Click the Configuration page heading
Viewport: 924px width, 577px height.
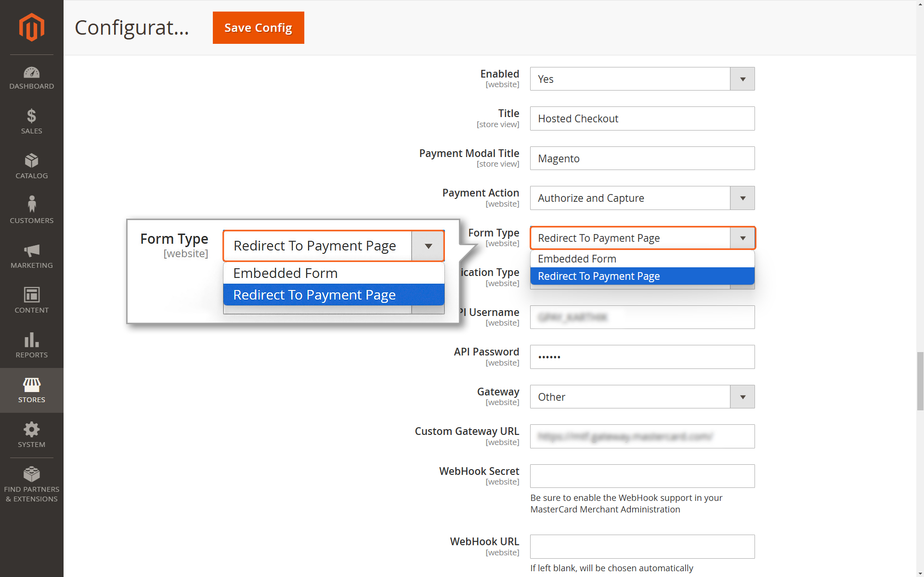(131, 27)
